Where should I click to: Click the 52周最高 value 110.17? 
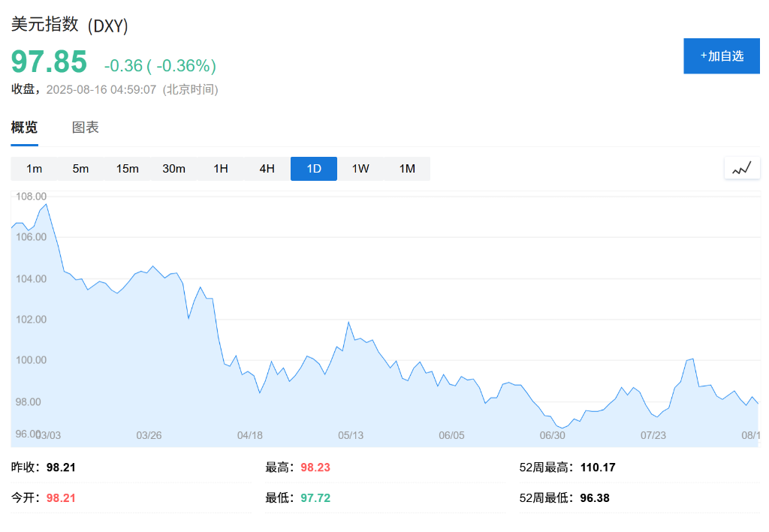pyautogui.click(x=598, y=467)
